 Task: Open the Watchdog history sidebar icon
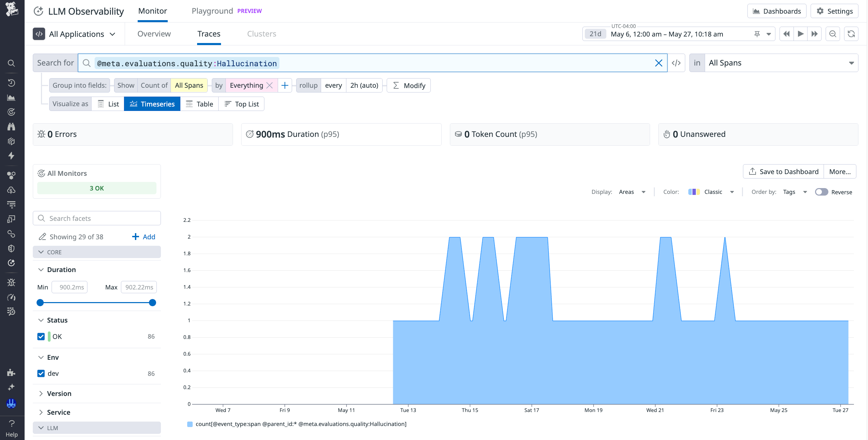pos(11,83)
